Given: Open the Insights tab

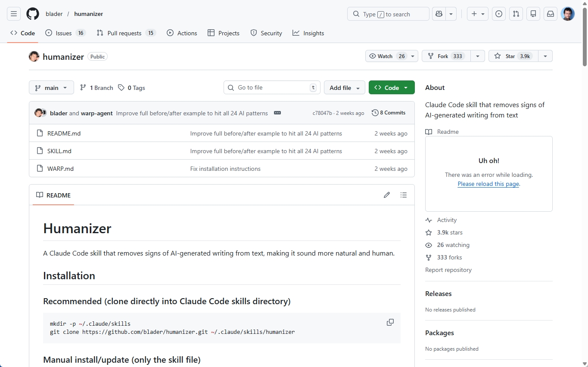Looking at the screenshot, I should [x=308, y=33].
